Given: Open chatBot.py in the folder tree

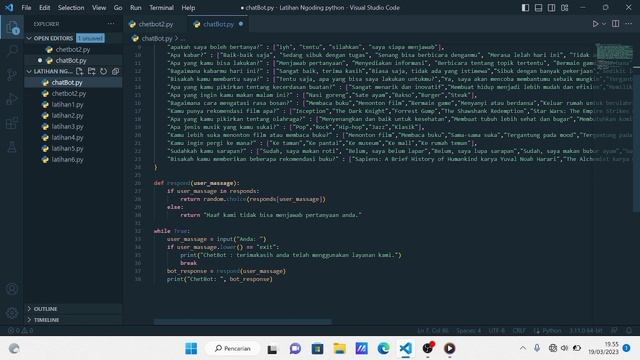Looking at the screenshot, I should [x=73, y=82].
